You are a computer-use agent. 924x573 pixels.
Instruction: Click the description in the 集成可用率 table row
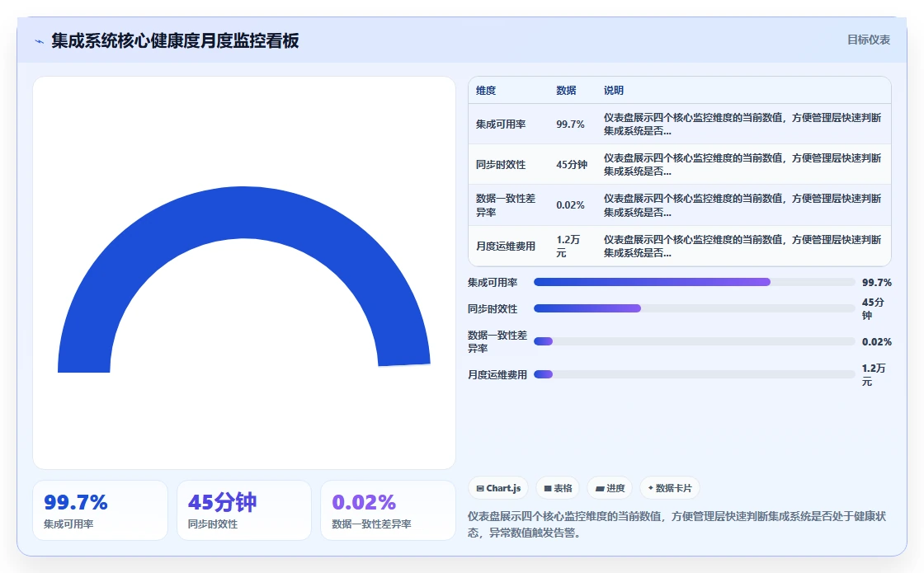pos(742,124)
